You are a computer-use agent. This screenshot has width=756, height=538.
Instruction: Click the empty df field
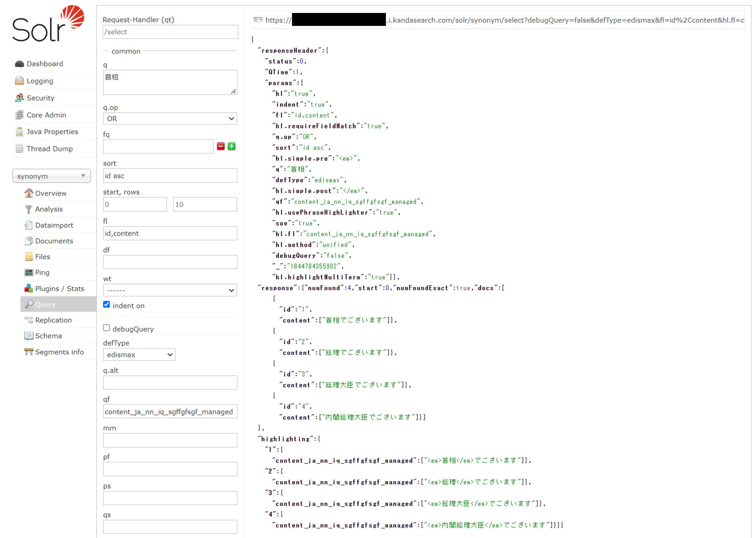(x=170, y=262)
